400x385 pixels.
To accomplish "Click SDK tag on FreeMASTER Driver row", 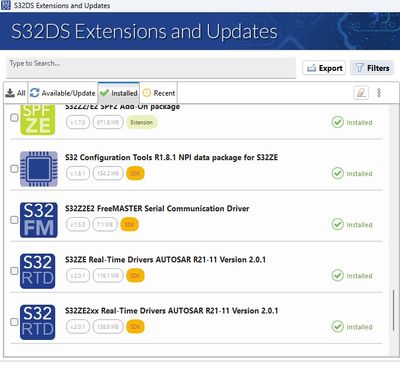I will (x=129, y=224).
